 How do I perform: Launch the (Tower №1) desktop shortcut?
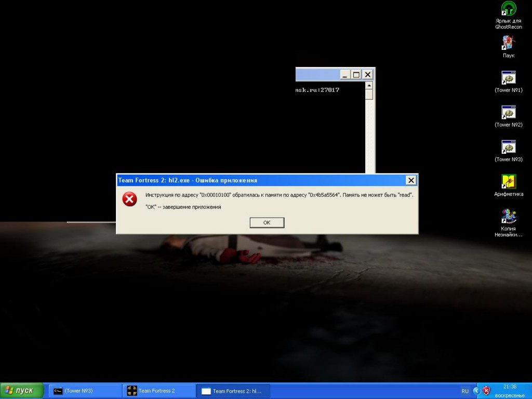508,82
